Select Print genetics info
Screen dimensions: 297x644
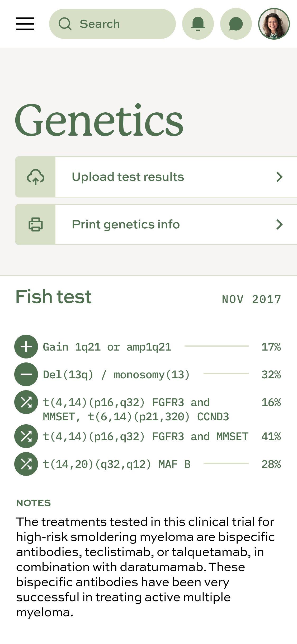click(x=126, y=224)
